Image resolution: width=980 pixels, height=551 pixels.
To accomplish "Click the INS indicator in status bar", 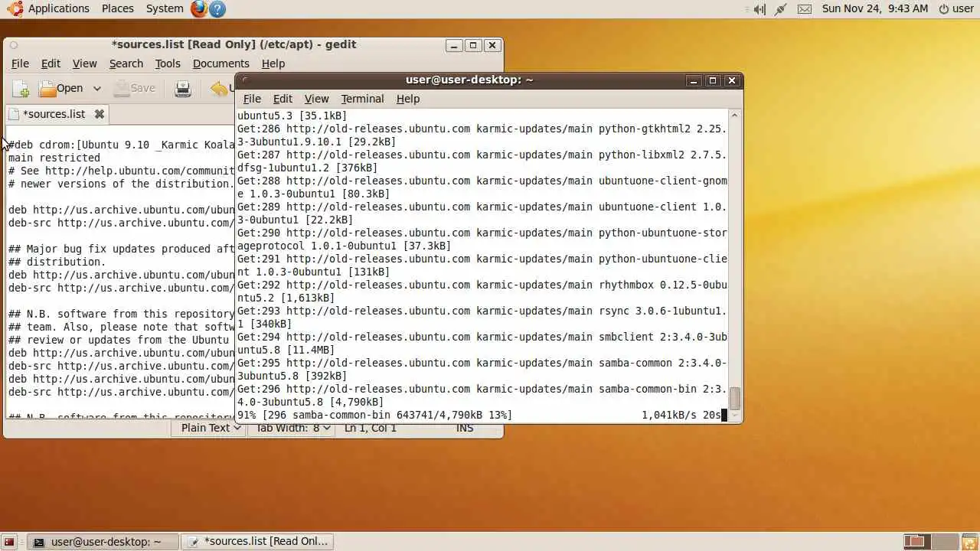I will pos(465,428).
